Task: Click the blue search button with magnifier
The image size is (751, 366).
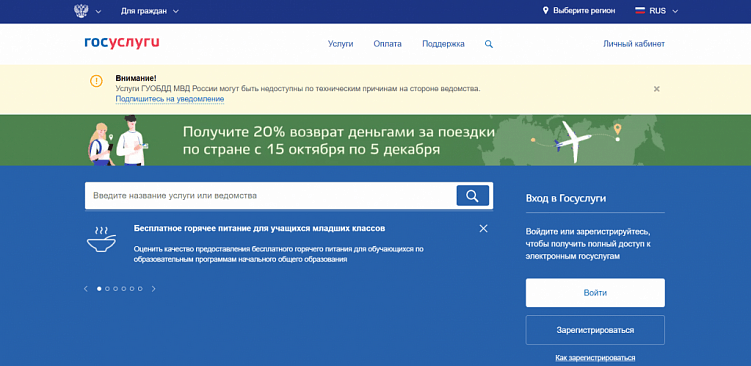Action: (473, 195)
